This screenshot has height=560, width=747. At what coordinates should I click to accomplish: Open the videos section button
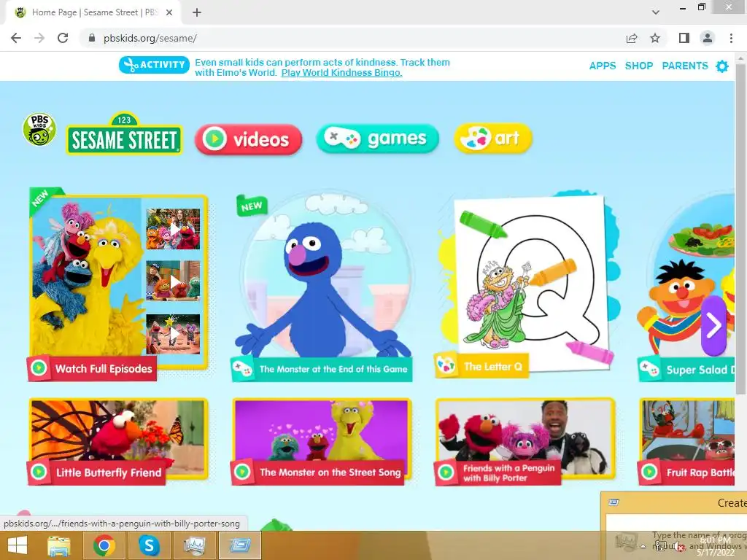pyautogui.click(x=248, y=139)
